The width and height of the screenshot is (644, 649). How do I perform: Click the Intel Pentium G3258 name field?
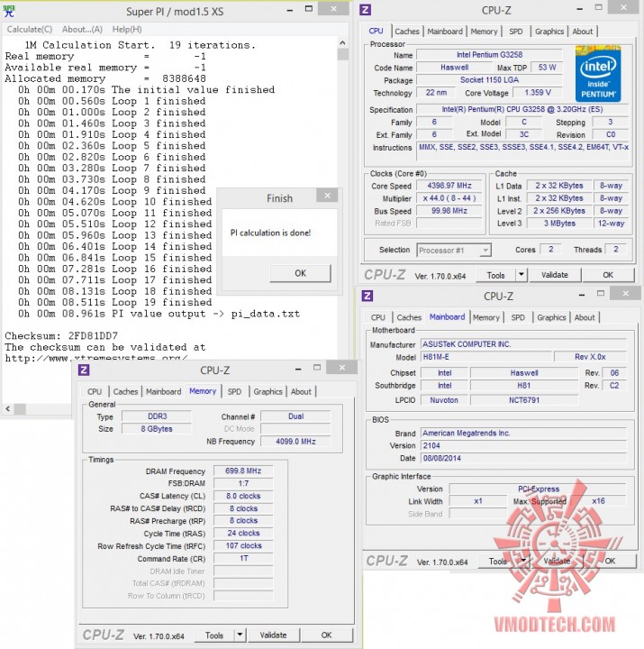click(489, 55)
